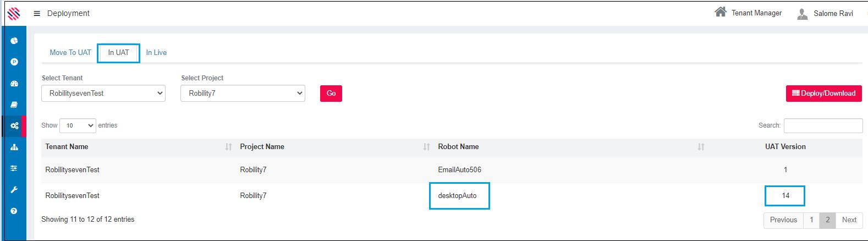
Task: Open the wrench tools icon in sidebar
Action: (14, 190)
